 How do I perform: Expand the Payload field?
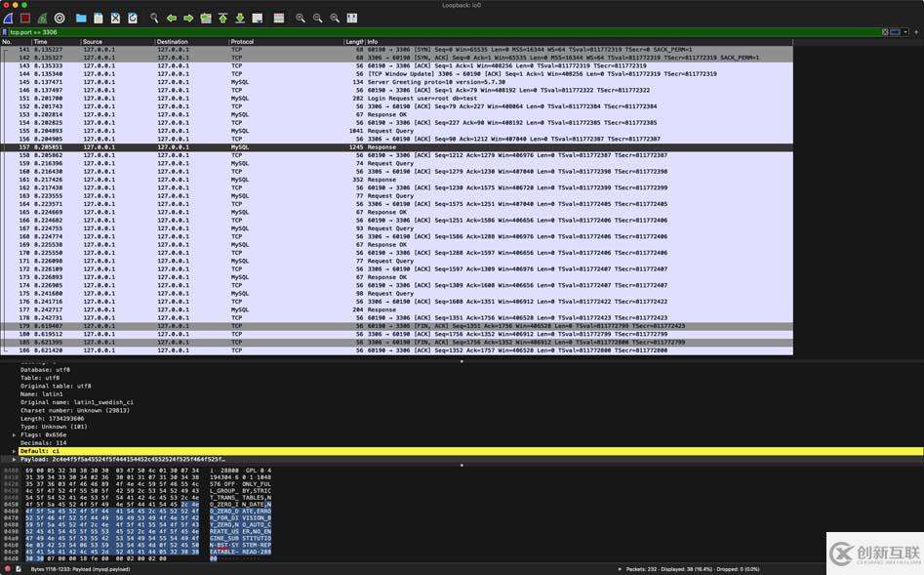coord(14,460)
